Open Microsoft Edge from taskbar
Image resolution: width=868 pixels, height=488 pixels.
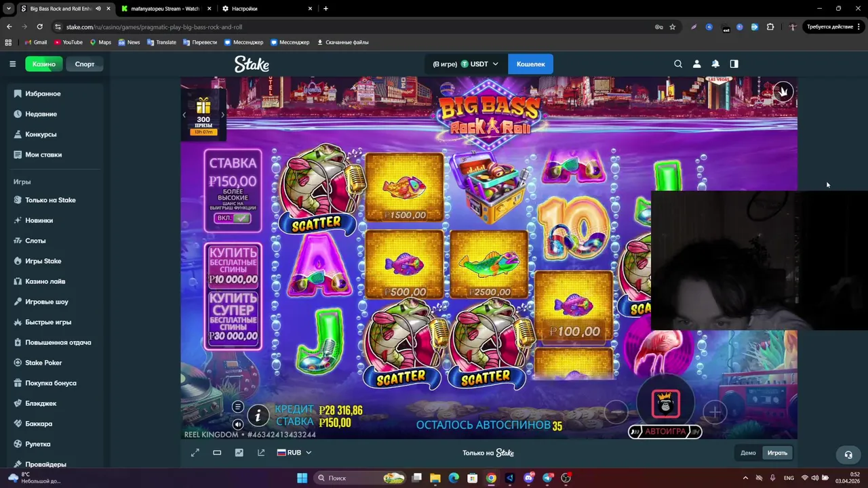point(454,478)
